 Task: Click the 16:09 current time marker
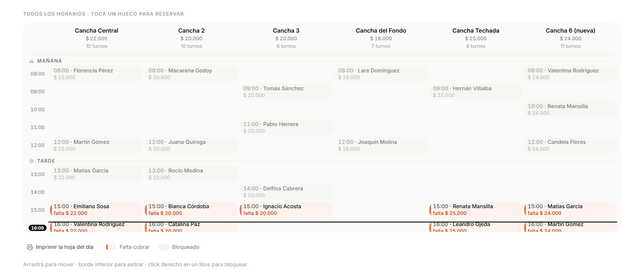point(38,228)
